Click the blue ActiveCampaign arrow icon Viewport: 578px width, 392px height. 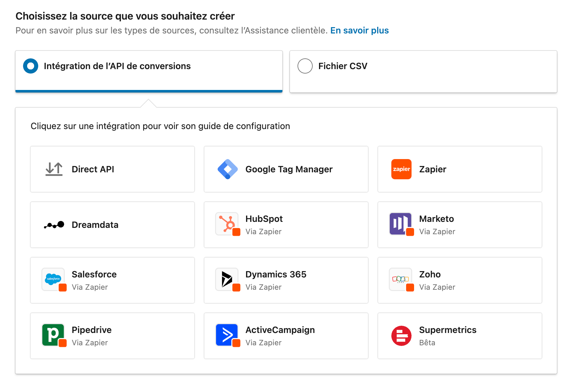tap(227, 335)
